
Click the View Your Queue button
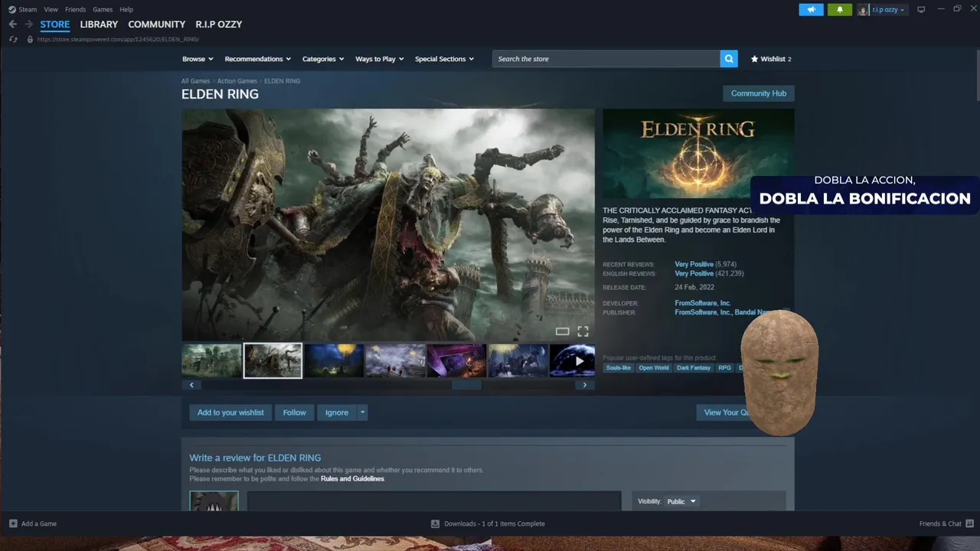(727, 412)
